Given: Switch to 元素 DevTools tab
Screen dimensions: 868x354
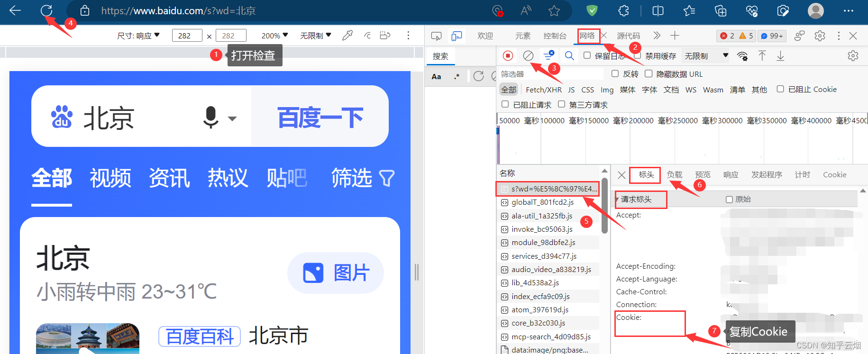Looking at the screenshot, I should coord(523,36).
